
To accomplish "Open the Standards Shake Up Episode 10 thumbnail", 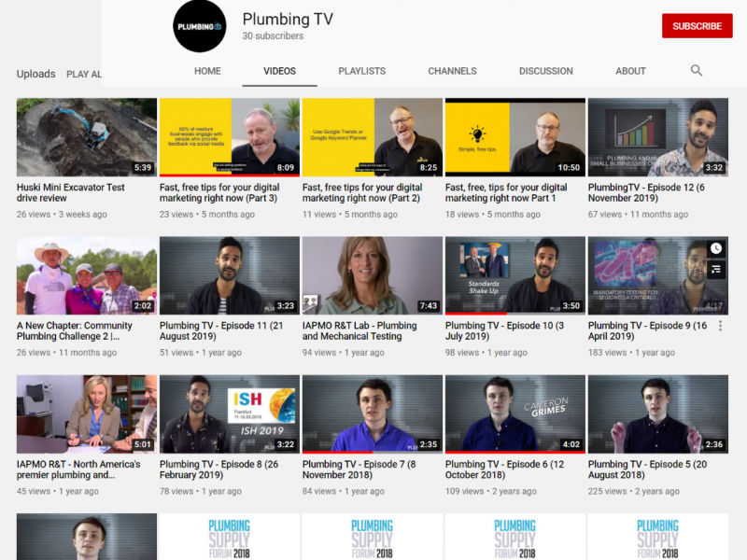I will tap(515, 275).
